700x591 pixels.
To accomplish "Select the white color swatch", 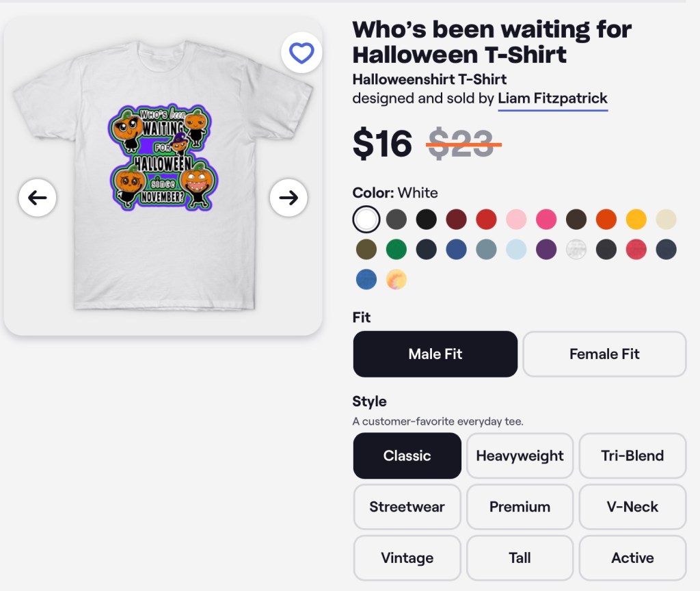I will [366, 219].
